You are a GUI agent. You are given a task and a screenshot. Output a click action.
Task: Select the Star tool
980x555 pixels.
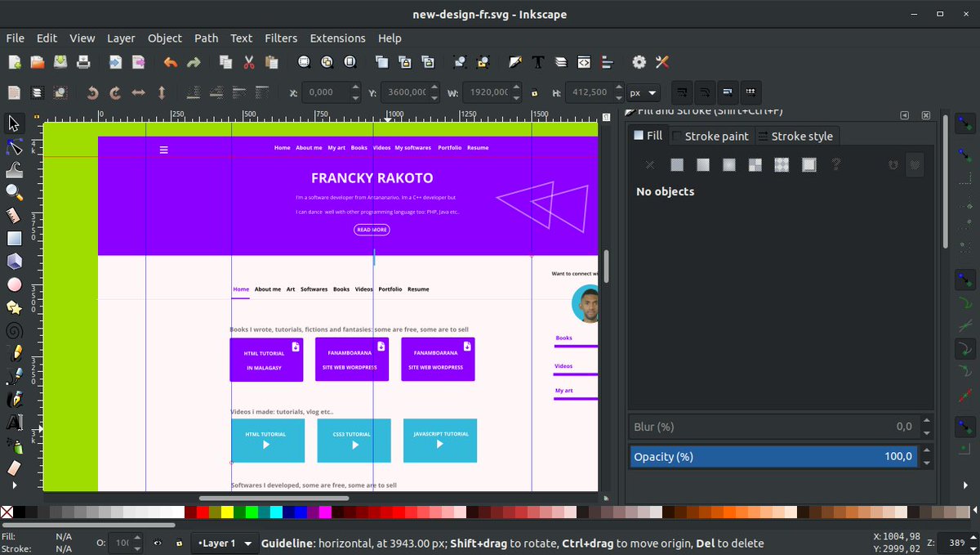coord(13,307)
